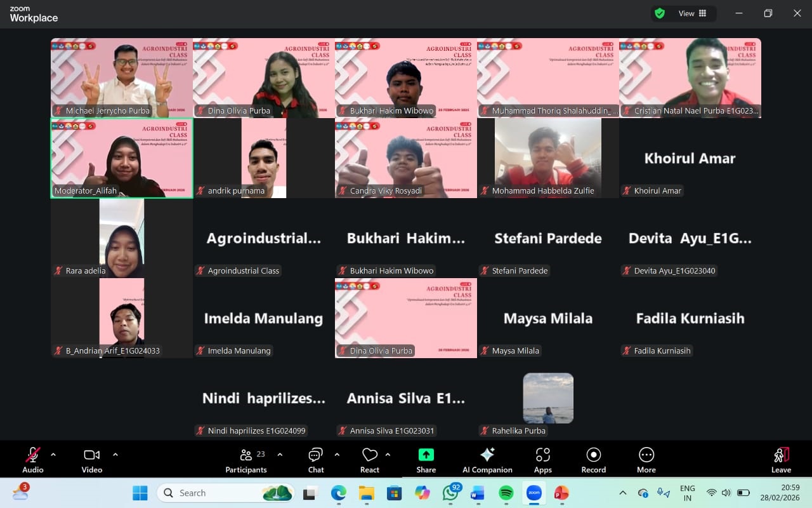Click the green Share screen button
Viewport: 812px width, 508px height.
426,459
